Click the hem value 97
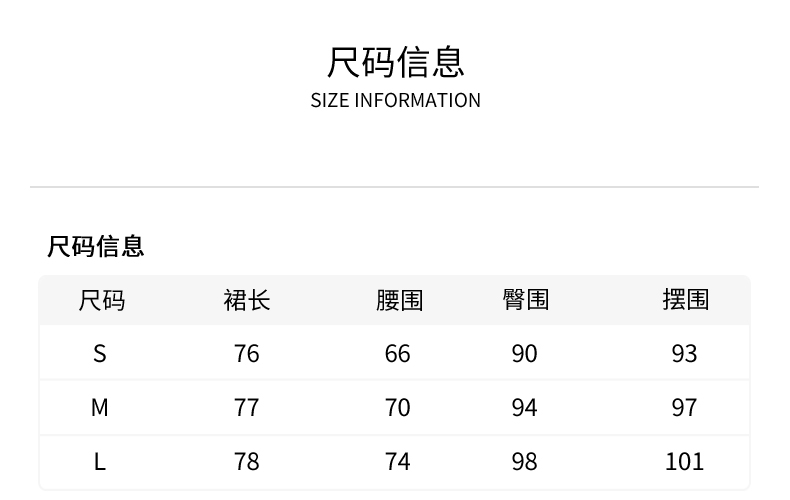Screen dimensions: 790x500 (685, 408)
